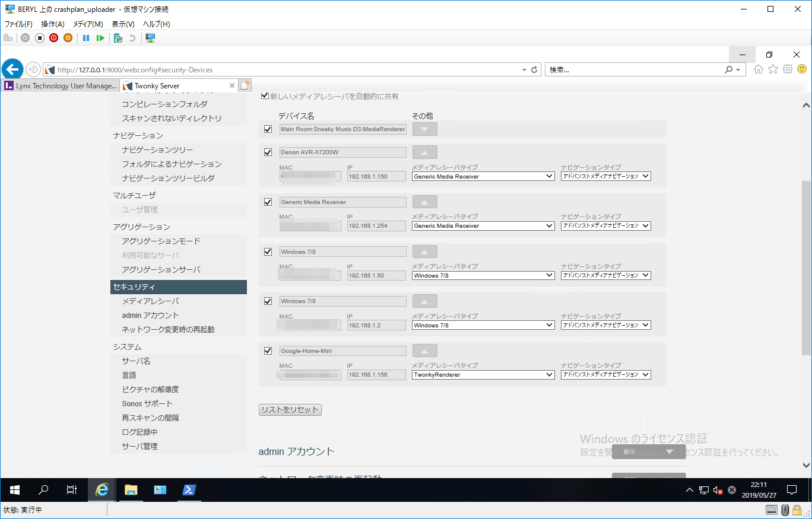Viewport: 812px width, 519px height.
Task: Open the Action Center notification icon
Action: point(791,490)
